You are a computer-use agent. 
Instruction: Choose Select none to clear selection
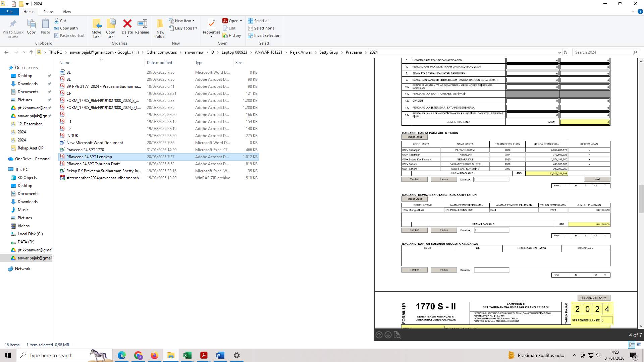tap(261, 28)
